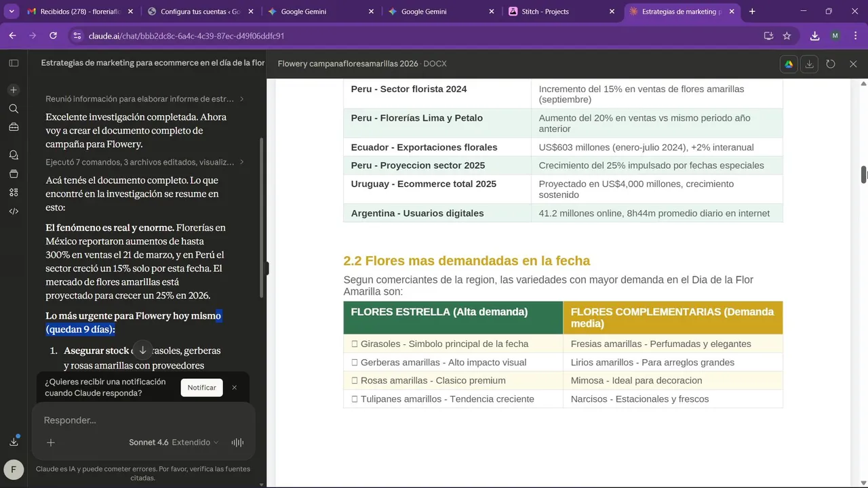Screen dimensions: 868x488
Task: Refresh the document preview panel
Action: pos(831,64)
